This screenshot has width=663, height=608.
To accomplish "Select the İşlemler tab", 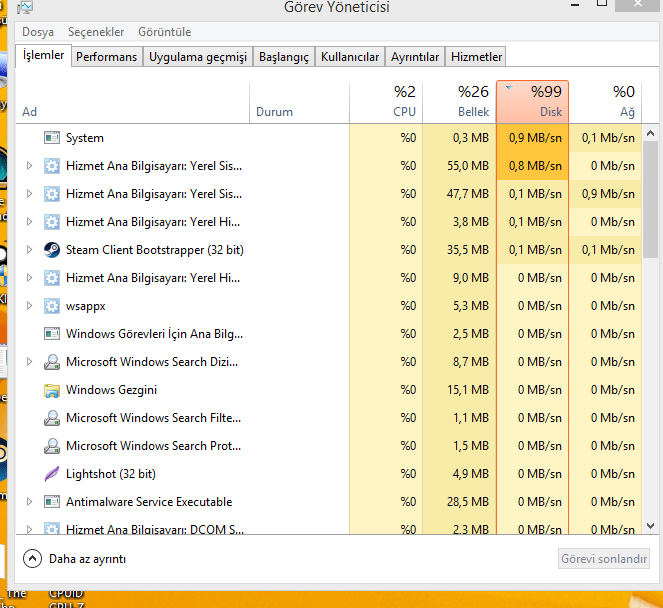I will pos(43,55).
